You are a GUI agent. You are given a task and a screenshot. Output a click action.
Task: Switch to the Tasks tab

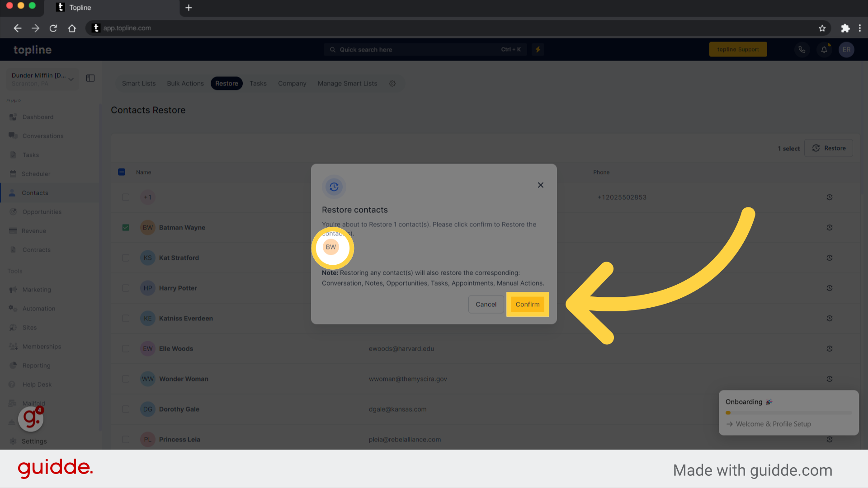pos(258,84)
